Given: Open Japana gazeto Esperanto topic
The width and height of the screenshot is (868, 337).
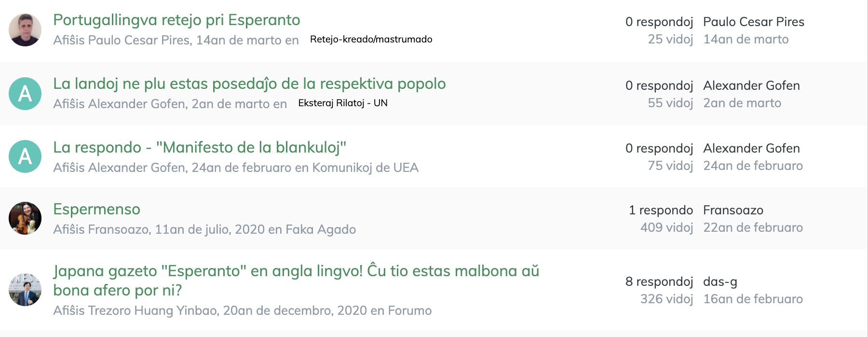Looking at the screenshot, I should (x=296, y=281).
